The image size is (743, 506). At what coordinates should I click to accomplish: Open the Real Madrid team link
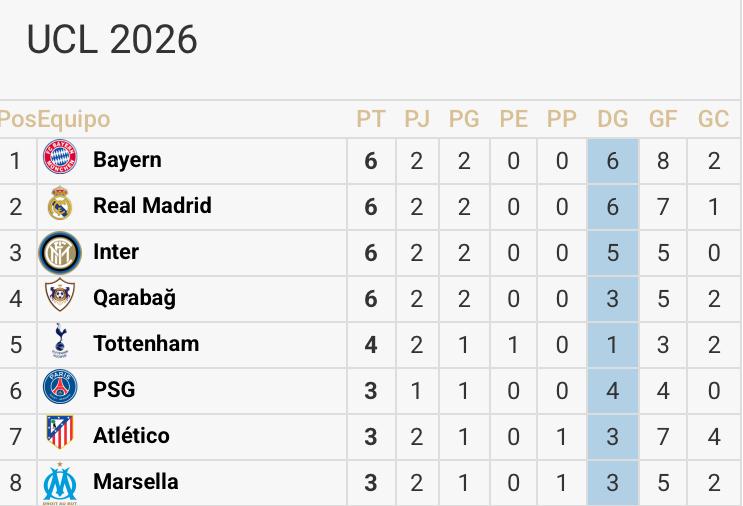(x=152, y=206)
